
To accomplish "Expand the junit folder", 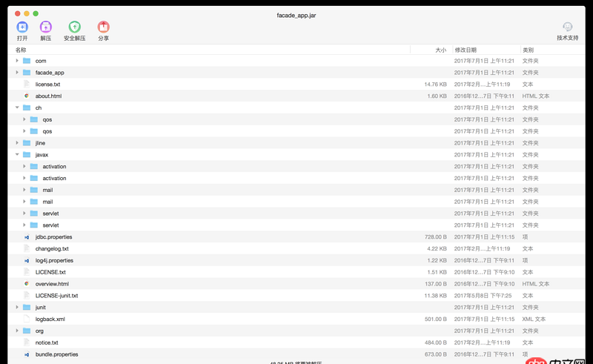I will click(17, 307).
